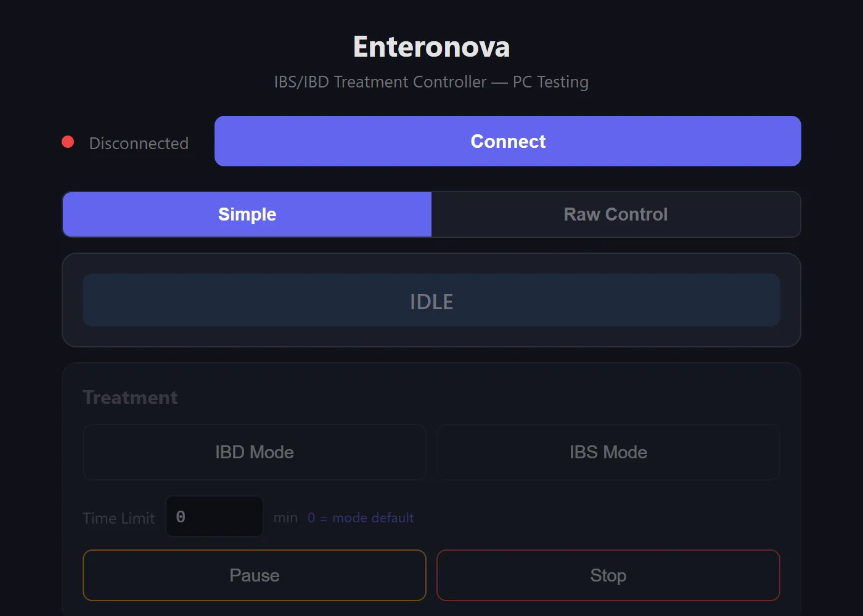Click the Enteronova title heading

431,46
